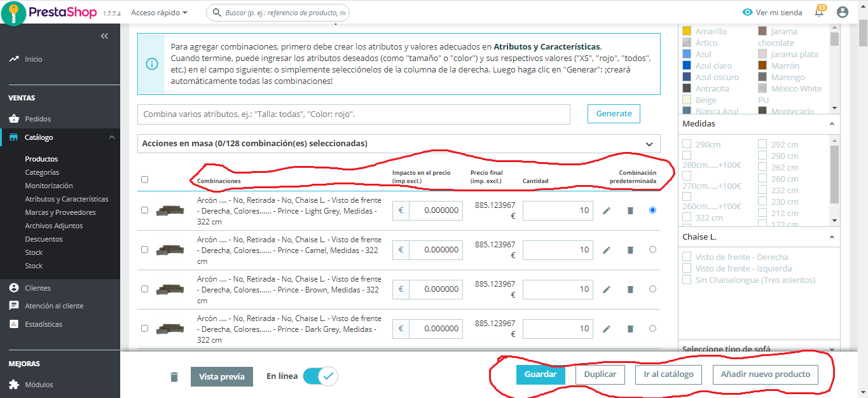Click the Inicio trend icon
Viewport: 868px width, 398px height.
point(14,58)
